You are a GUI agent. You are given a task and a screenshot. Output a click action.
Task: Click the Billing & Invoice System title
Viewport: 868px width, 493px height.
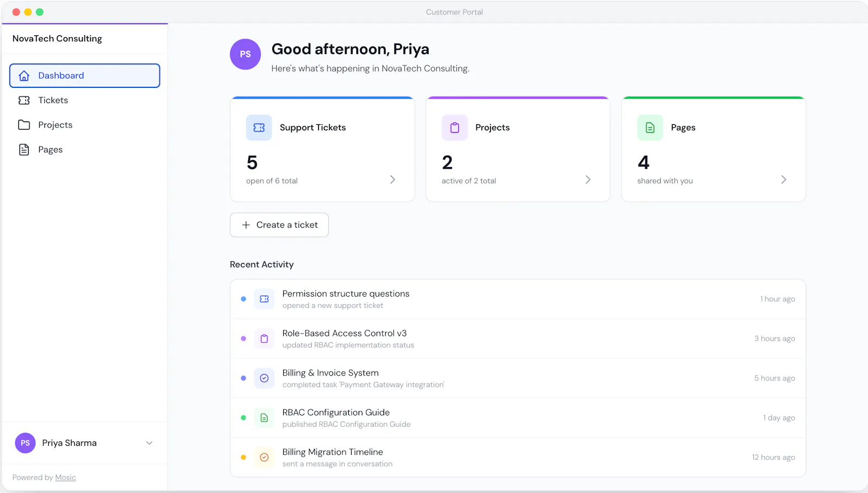(x=330, y=373)
